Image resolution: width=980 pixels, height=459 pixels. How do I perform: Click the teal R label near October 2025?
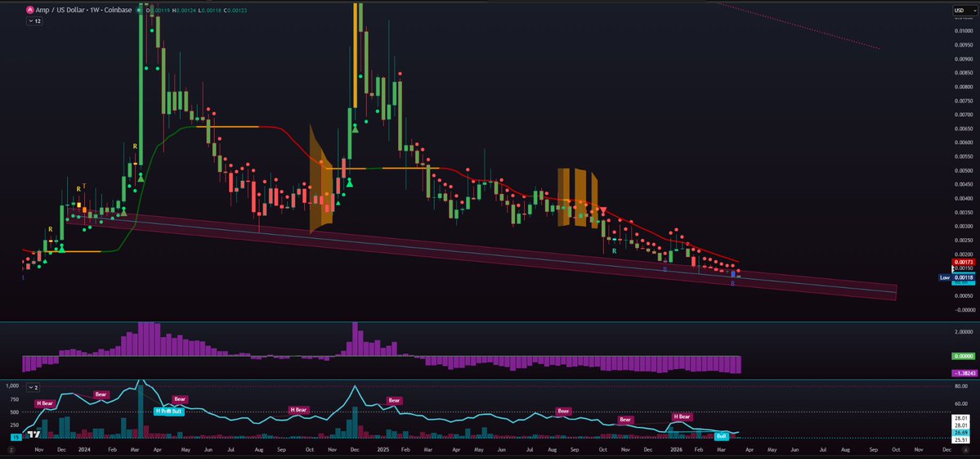click(615, 250)
